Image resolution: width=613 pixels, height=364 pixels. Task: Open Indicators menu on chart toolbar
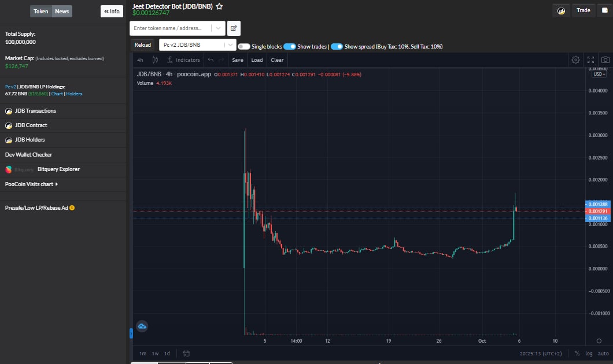point(183,60)
